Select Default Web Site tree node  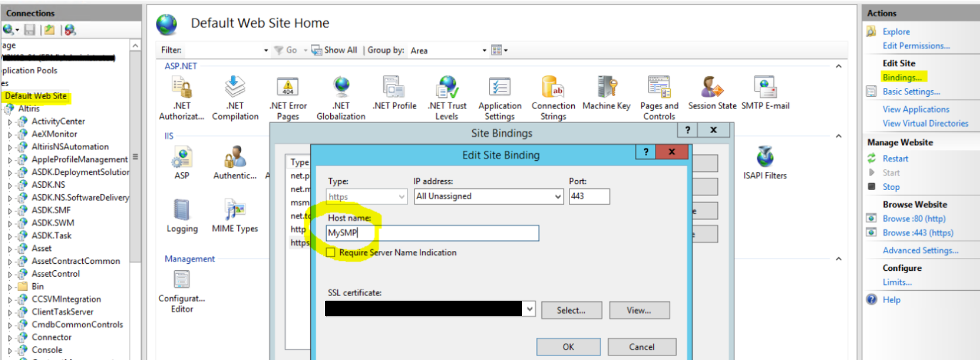coord(36,96)
